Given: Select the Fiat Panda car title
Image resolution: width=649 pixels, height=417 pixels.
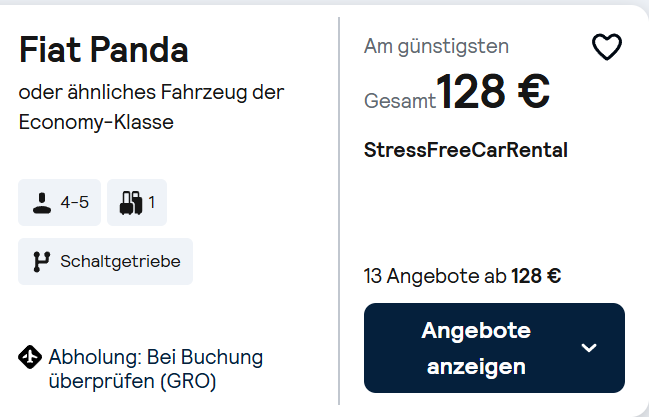Looking at the screenshot, I should click(103, 50).
